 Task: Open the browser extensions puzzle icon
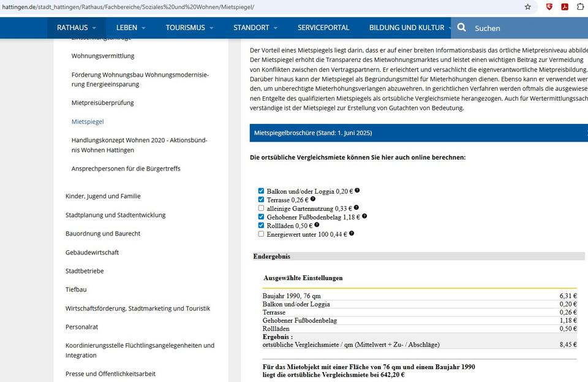(x=580, y=7)
